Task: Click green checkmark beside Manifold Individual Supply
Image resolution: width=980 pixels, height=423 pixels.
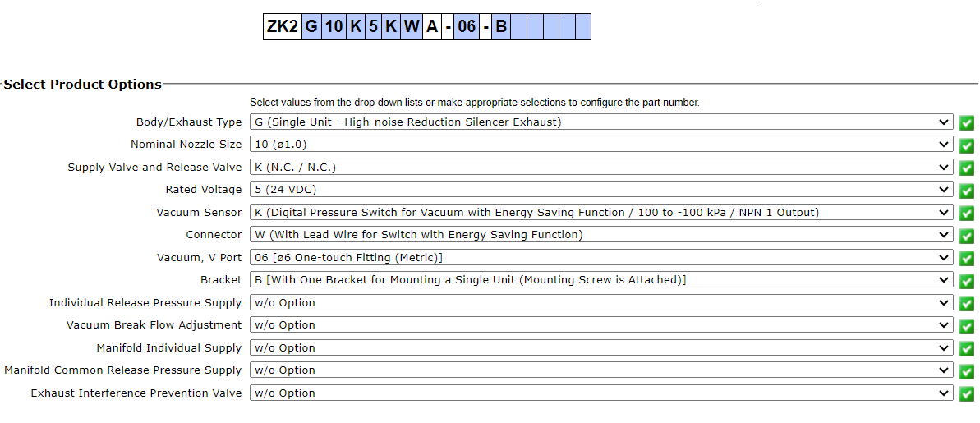Action: (967, 348)
